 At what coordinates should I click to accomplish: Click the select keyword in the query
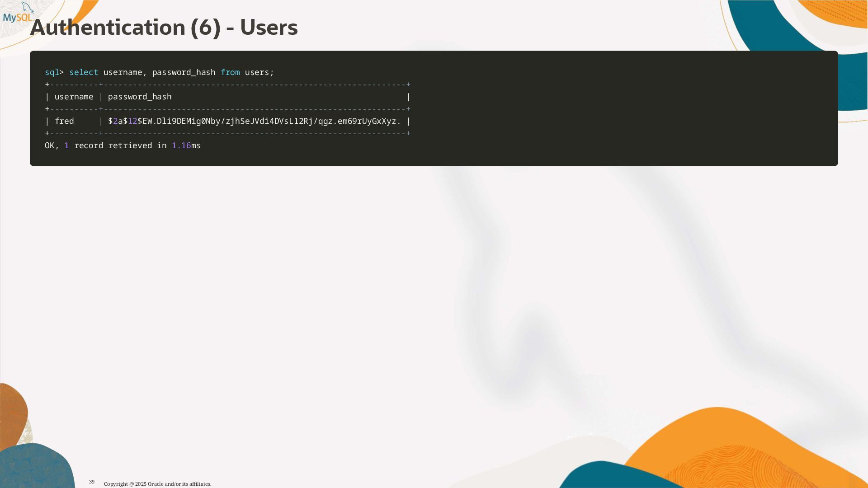[x=84, y=72]
